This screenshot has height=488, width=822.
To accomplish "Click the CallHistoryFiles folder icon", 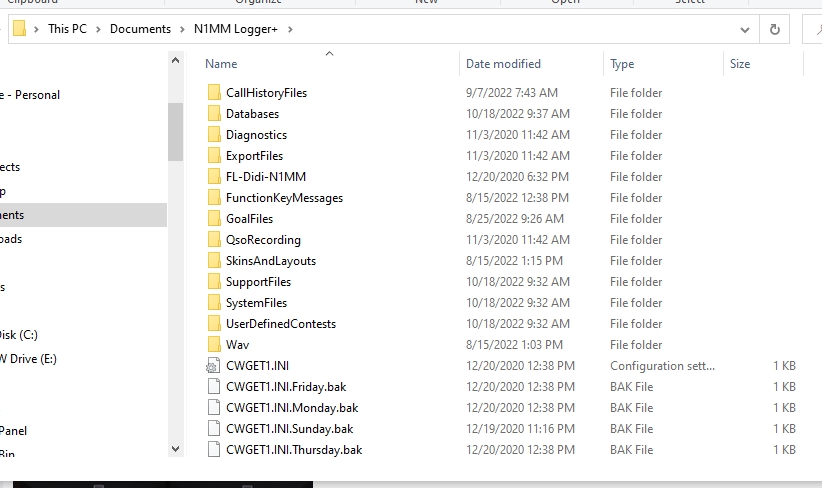I will pos(214,92).
